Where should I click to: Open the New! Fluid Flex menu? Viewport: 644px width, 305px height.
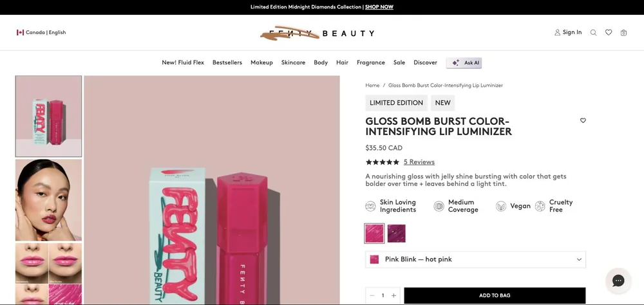[183, 63]
